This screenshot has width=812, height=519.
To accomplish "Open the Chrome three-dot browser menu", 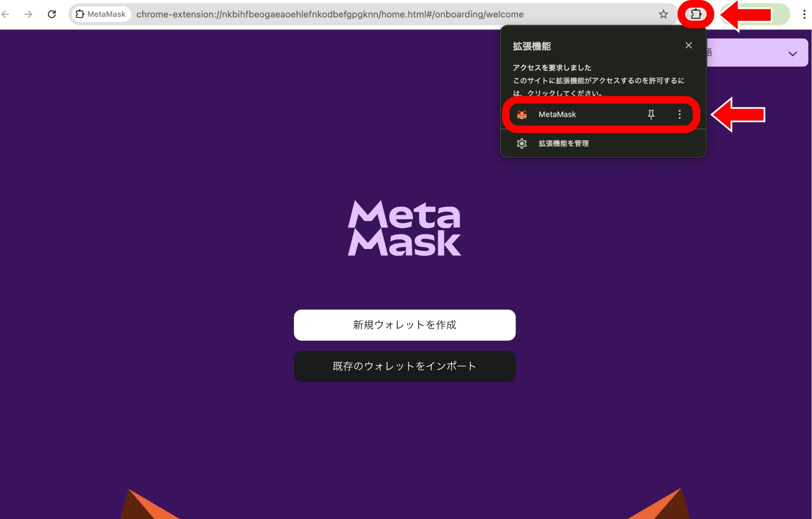I will coord(804,14).
